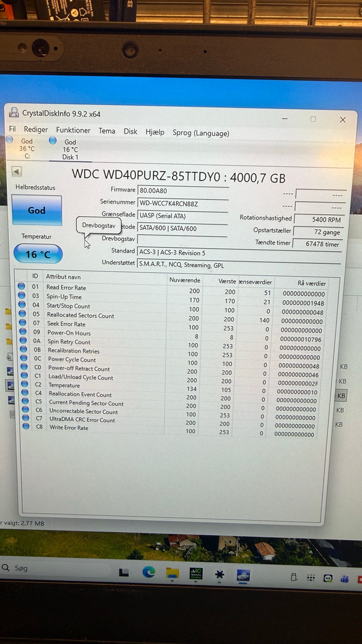
Task: Click the status circle beside Spin-Up Time
Action: click(22, 295)
